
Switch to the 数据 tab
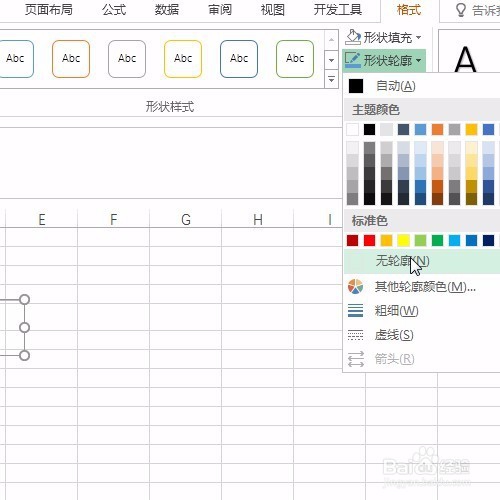pos(167,10)
